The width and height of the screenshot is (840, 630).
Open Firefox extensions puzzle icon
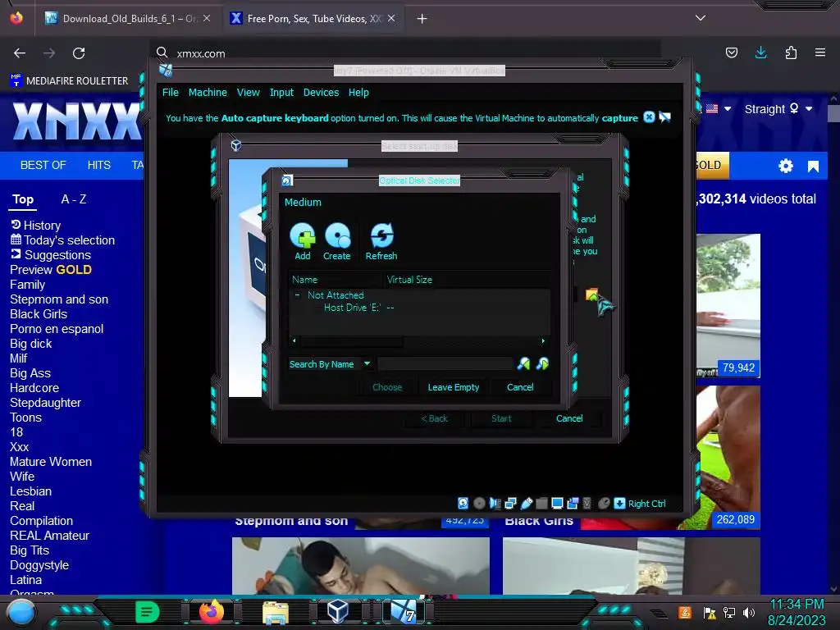(x=791, y=52)
